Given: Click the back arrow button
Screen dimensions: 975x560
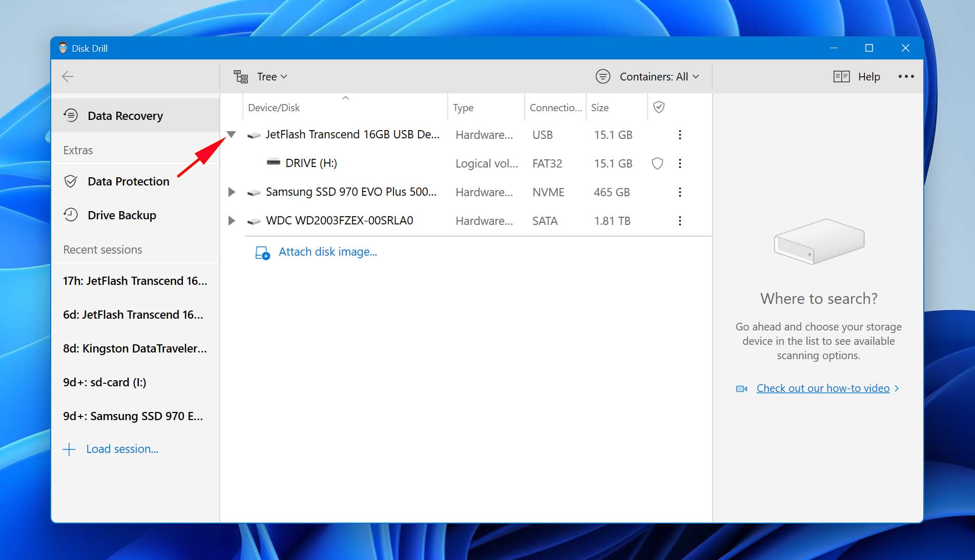Looking at the screenshot, I should pyautogui.click(x=68, y=77).
